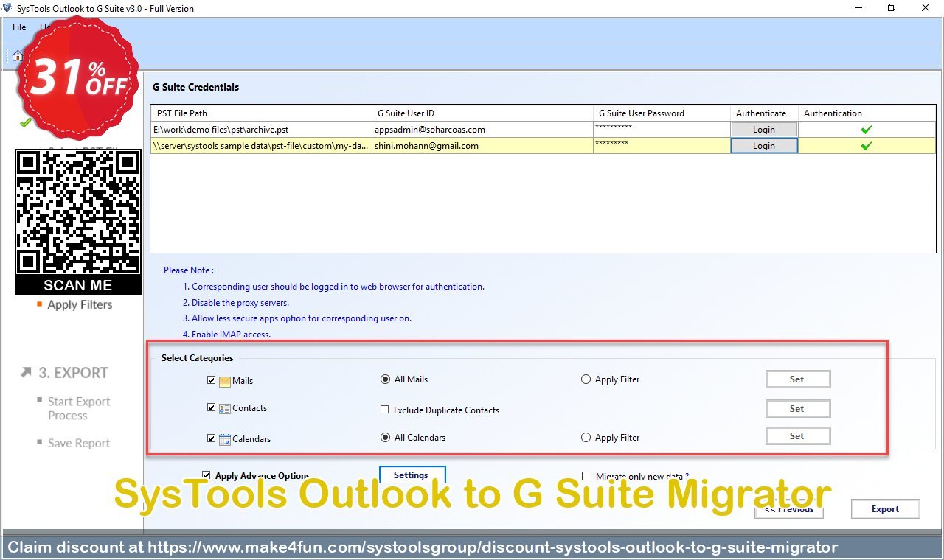Click appsadmin@soharcoas.com user ID cell

[x=483, y=130]
